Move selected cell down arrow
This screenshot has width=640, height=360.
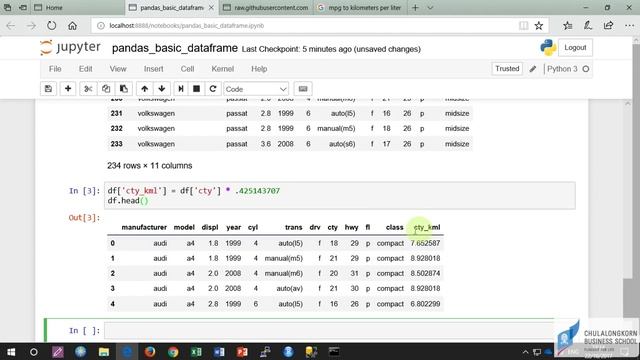coord(162,89)
